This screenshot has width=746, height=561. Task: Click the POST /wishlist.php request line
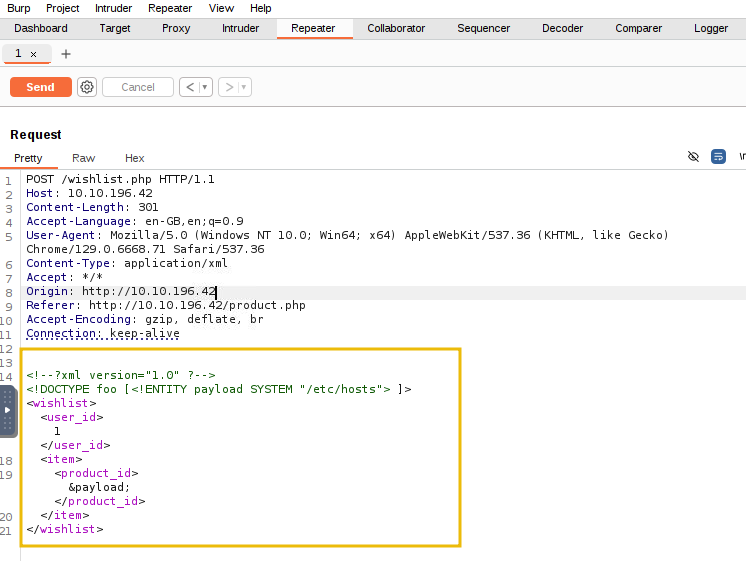coord(120,179)
